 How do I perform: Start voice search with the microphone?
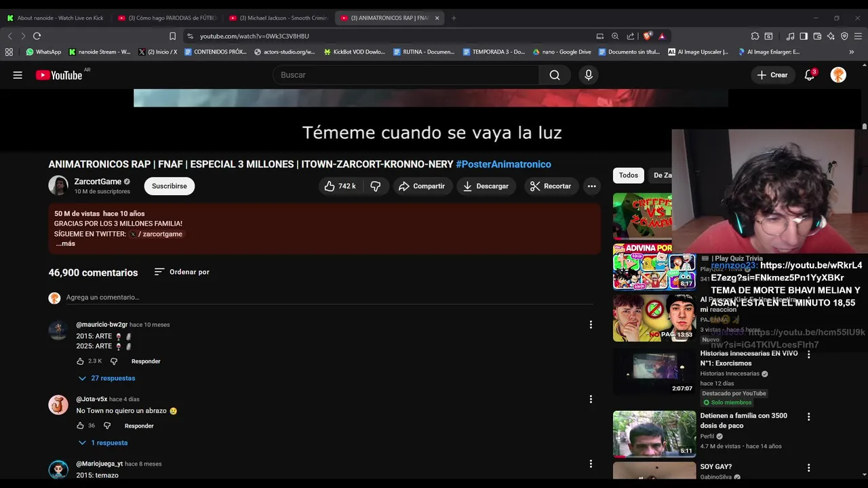point(589,75)
